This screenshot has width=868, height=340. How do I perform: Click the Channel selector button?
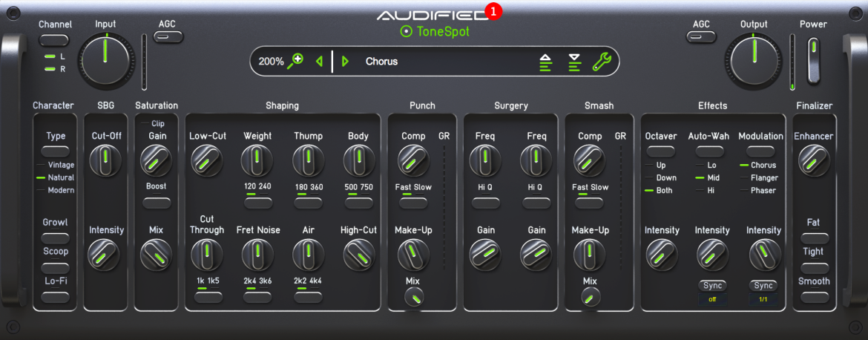click(x=54, y=40)
